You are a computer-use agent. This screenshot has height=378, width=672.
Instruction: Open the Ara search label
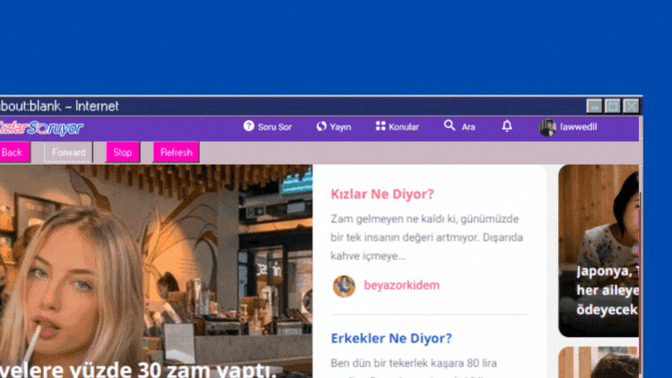tap(468, 127)
